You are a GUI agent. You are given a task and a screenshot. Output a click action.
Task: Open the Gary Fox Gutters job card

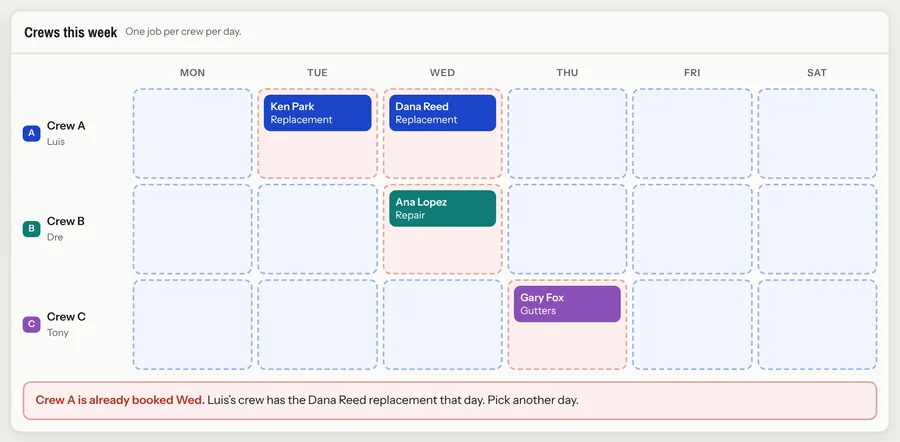click(x=567, y=304)
